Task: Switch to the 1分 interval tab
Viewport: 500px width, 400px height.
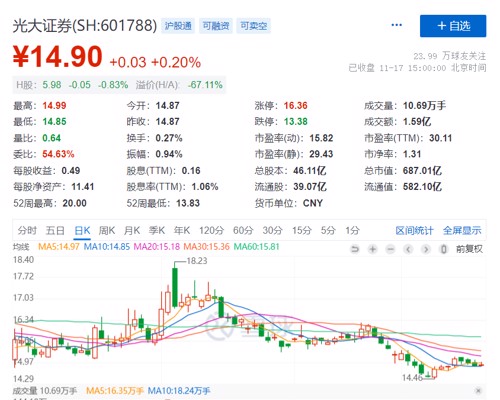Action: pos(352,230)
